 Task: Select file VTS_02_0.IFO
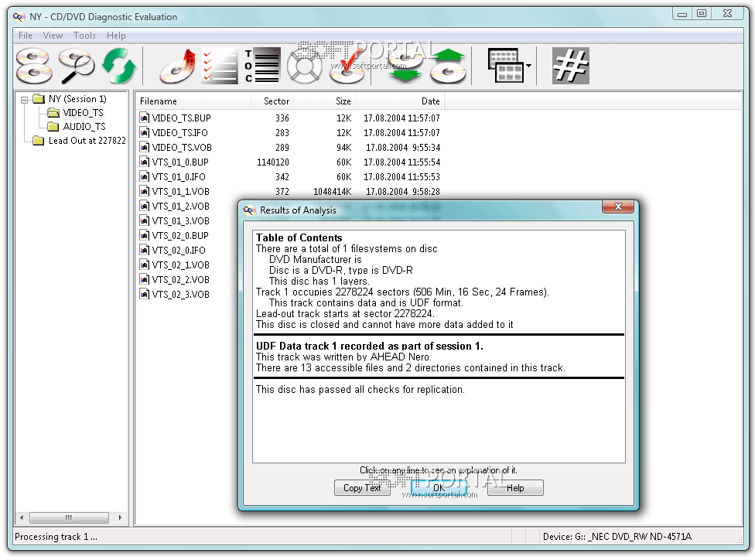click(179, 250)
